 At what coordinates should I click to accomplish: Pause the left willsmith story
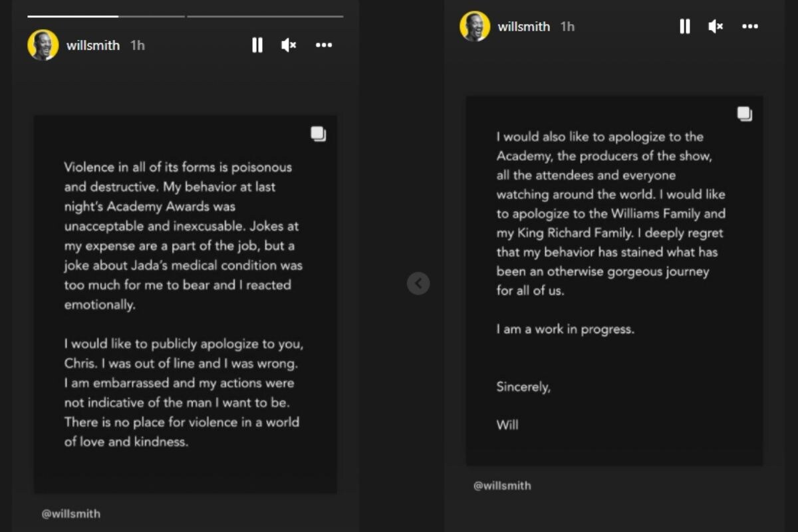tap(257, 45)
